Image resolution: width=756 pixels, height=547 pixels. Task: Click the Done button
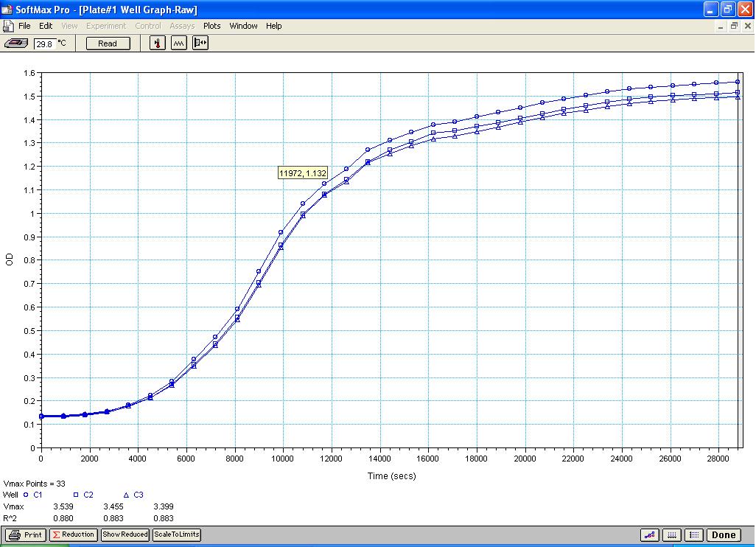click(x=724, y=535)
